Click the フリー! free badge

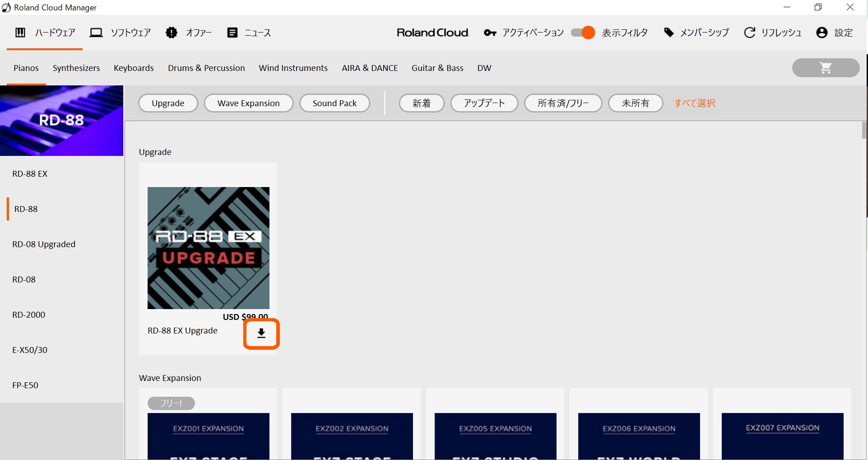(x=171, y=403)
